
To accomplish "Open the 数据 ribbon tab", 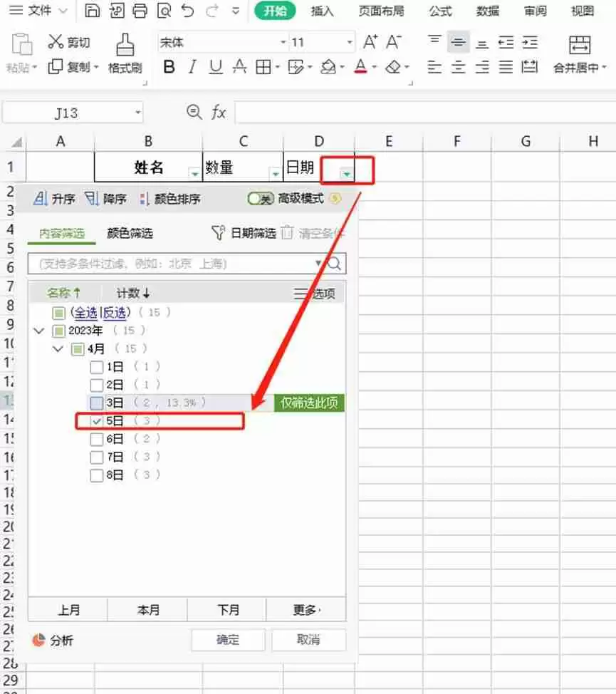I will tap(488, 11).
